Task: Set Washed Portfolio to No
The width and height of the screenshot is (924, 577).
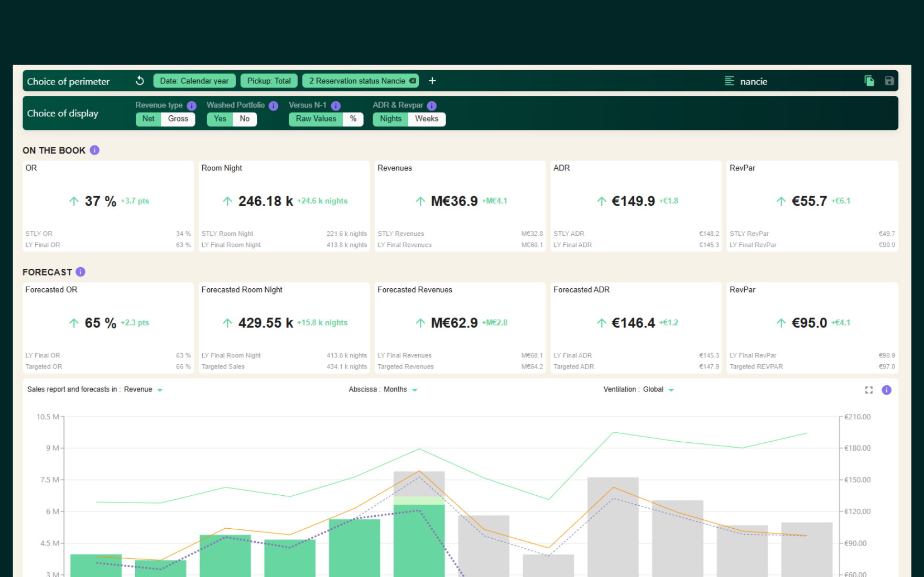Action: [245, 119]
